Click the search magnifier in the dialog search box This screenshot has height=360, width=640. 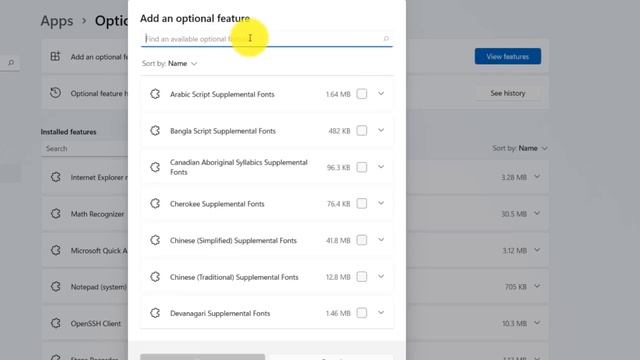click(x=386, y=39)
